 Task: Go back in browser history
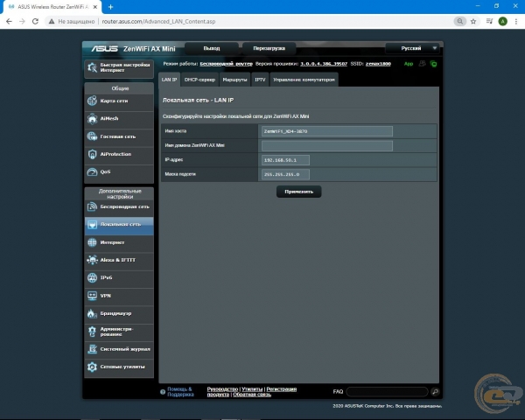tap(9, 21)
